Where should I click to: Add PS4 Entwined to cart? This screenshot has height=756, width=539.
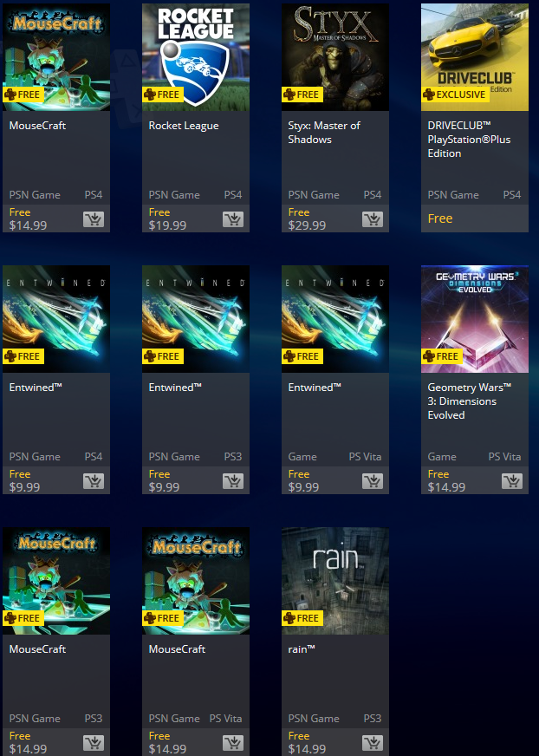tap(94, 481)
